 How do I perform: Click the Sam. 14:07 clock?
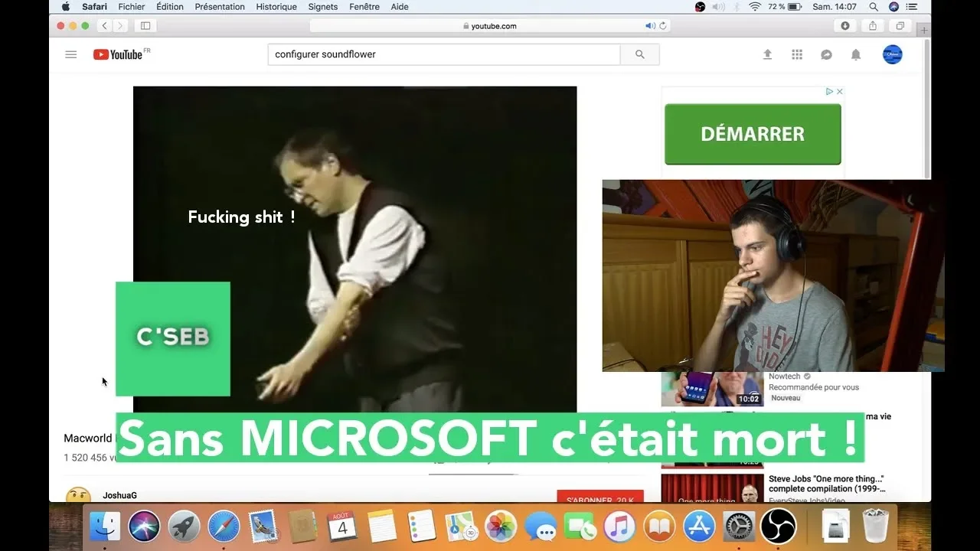pyautogui.click(x=835, y=7)
